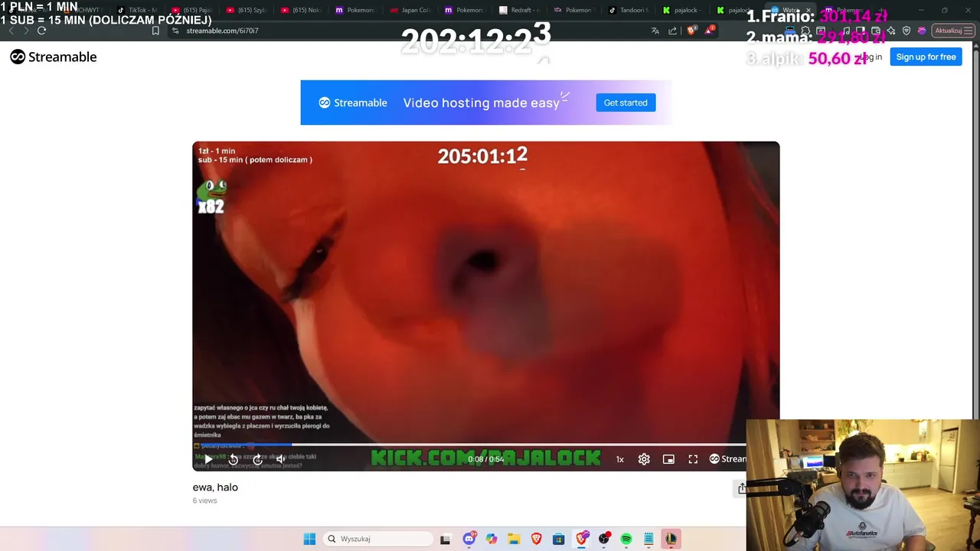Toggle picture-in-picture mode

668,459
